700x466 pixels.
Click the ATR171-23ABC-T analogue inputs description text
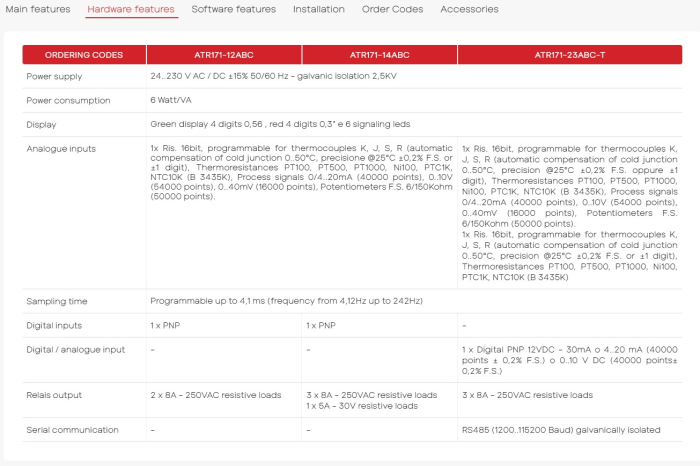(x=570, y=213)
